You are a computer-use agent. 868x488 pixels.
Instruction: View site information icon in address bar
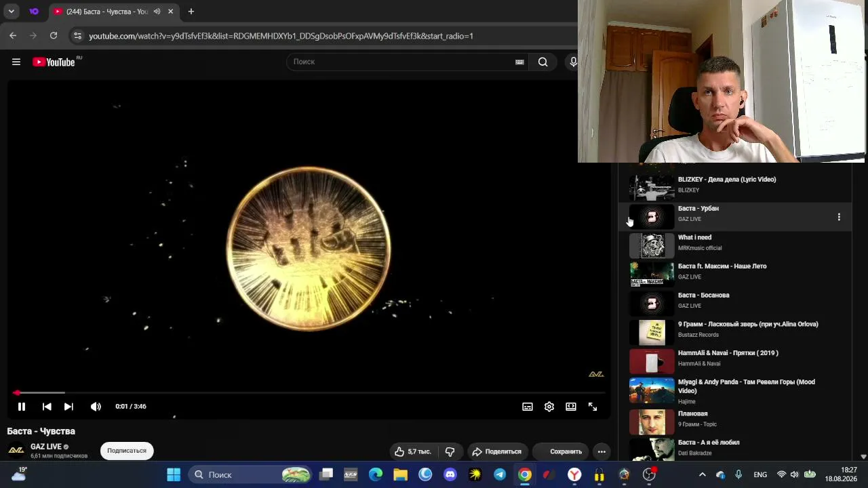tap(77, 36)
